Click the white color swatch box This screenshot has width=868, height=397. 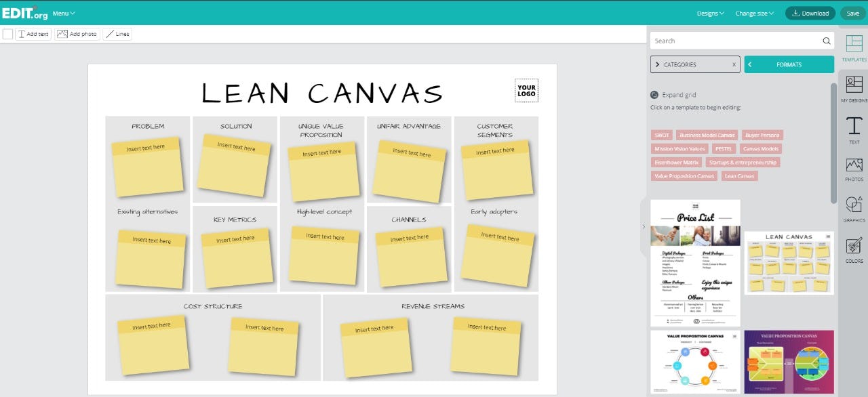pos(7,34)
